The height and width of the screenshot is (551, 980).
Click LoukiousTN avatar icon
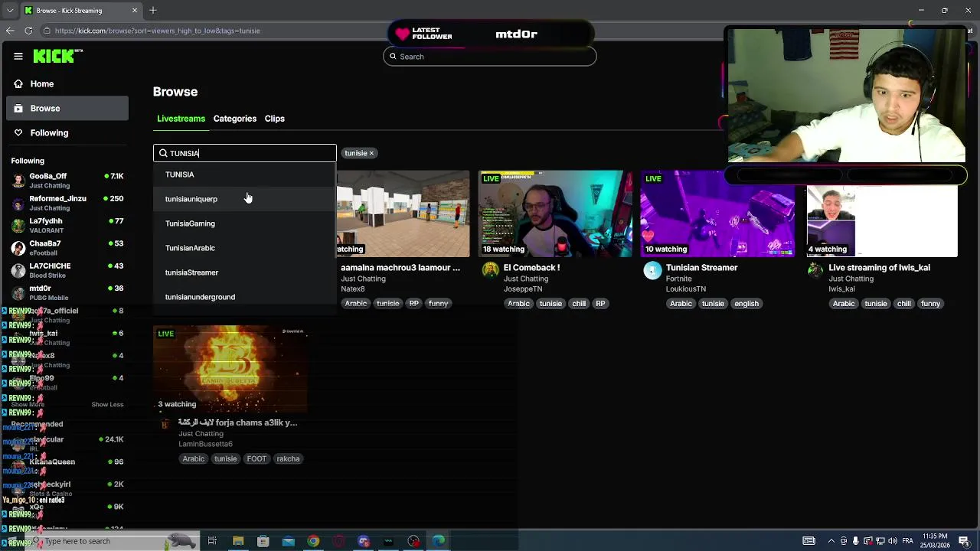(x=652, y=270)
